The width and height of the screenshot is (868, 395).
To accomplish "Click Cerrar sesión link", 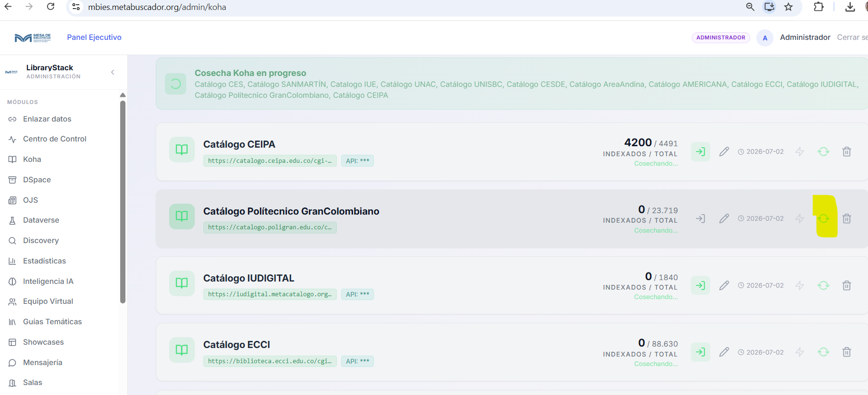I will [x=852, y=38].
